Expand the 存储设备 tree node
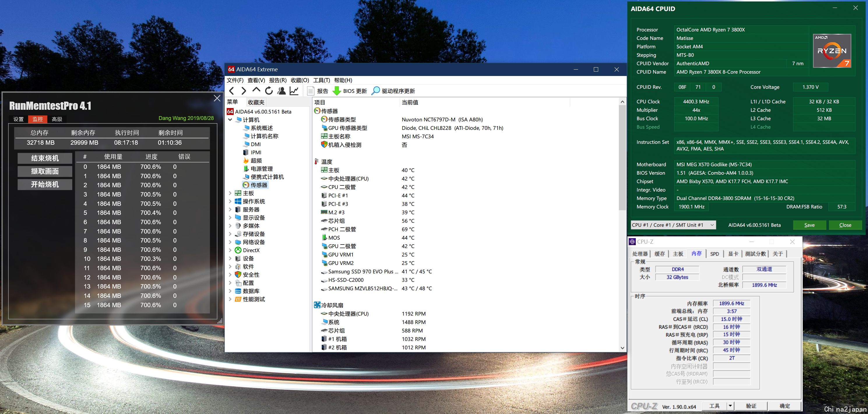This screenshot has width=868, height=414. [x=230, y=233]
